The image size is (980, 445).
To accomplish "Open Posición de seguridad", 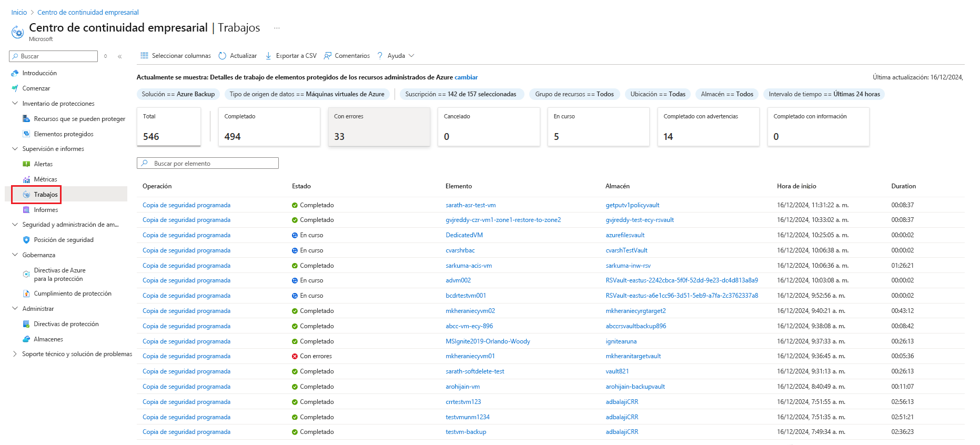I will pos(64,240).
